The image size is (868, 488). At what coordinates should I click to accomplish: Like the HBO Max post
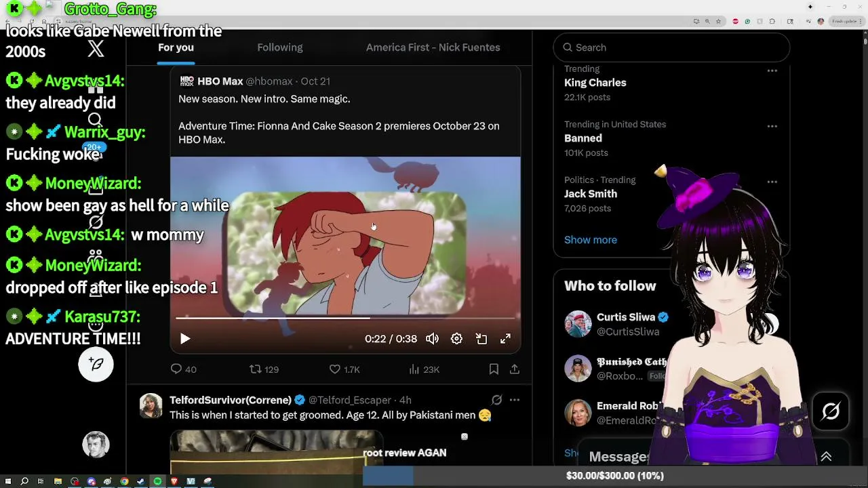344,369
